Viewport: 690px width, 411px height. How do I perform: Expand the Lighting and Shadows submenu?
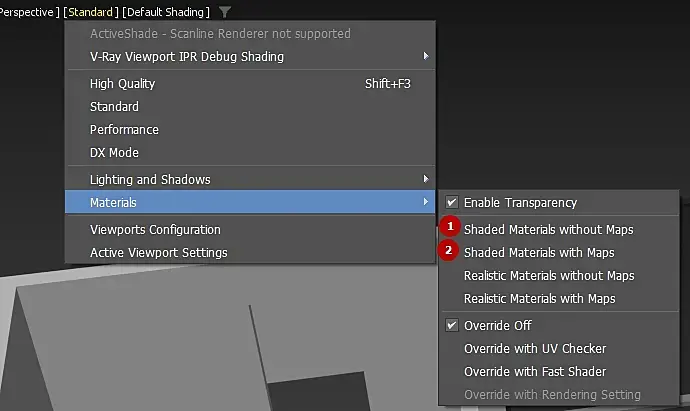(x=427, y=180)
